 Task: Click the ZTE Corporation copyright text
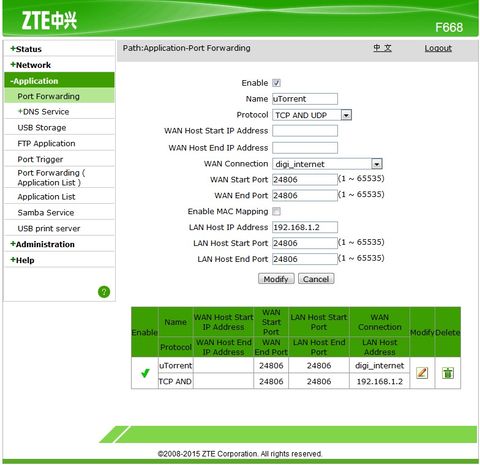pos(240,454)
